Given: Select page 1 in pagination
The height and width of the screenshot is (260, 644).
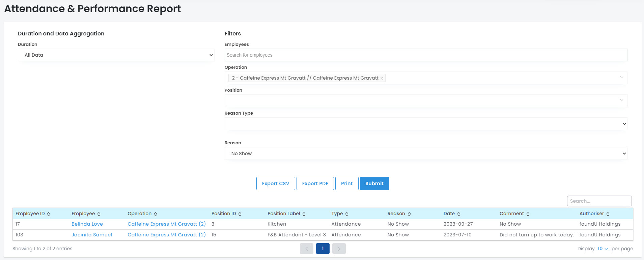Looking at the screenshot, I should (x=323, y=249).
